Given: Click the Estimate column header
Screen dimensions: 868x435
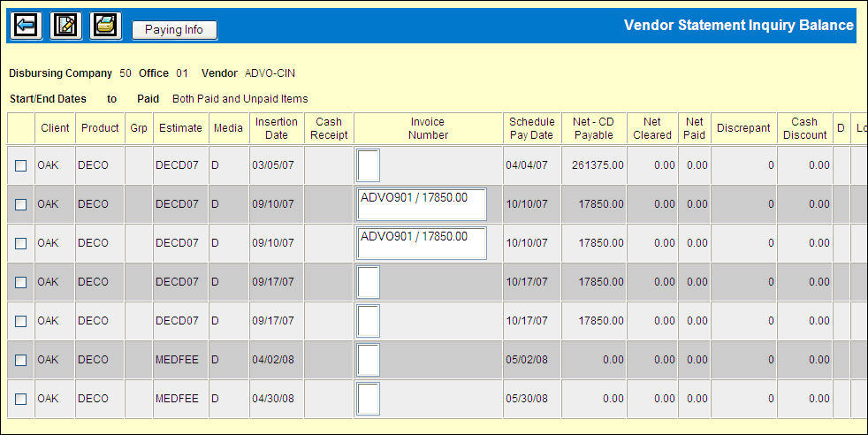Looking at the screenshot, I should tap(180, 128).
